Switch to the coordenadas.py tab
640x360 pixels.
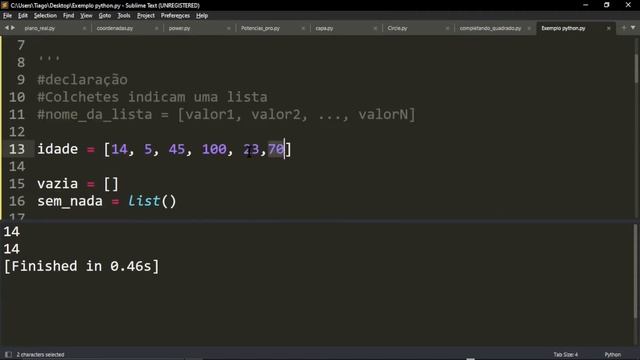[115, 28]
